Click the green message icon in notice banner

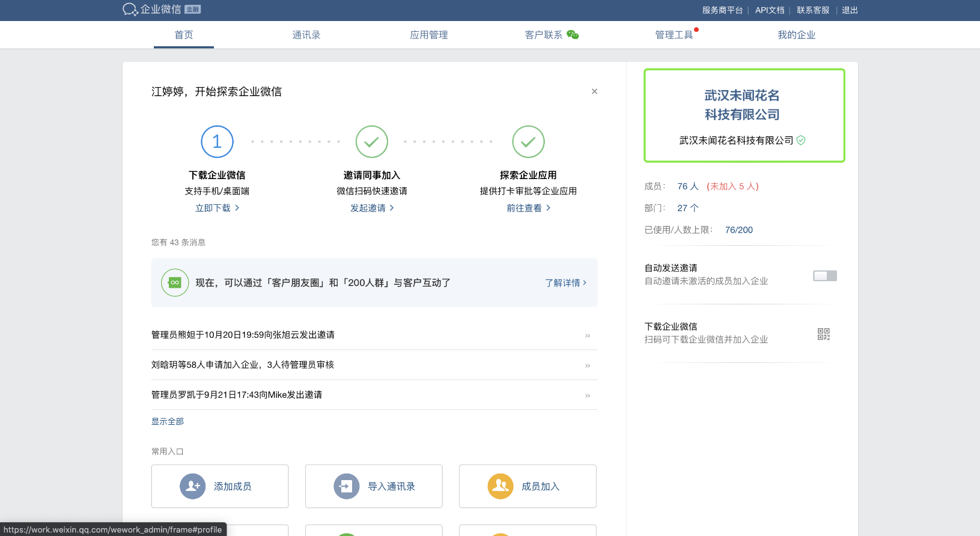(175, 282)
